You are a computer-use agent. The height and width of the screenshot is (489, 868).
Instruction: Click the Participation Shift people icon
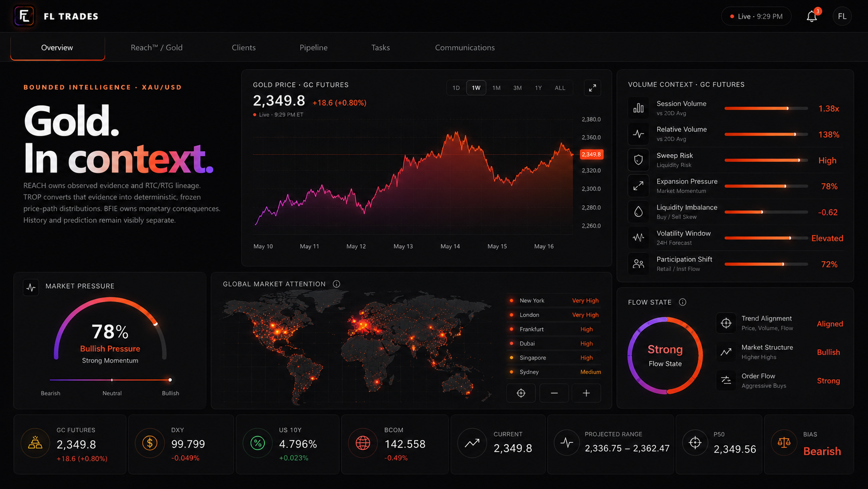pyautogui.click(x=639, y=264)
